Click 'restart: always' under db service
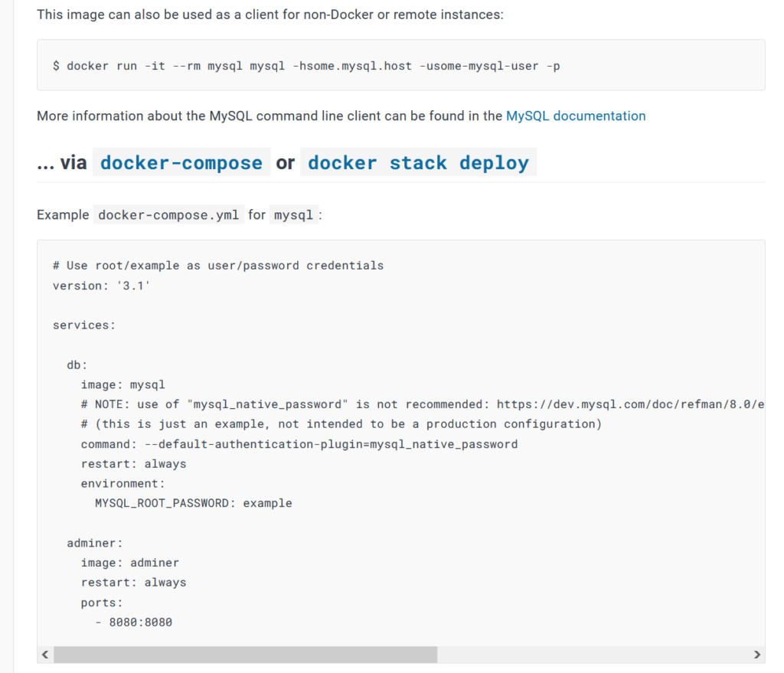 tap(133, 463)
